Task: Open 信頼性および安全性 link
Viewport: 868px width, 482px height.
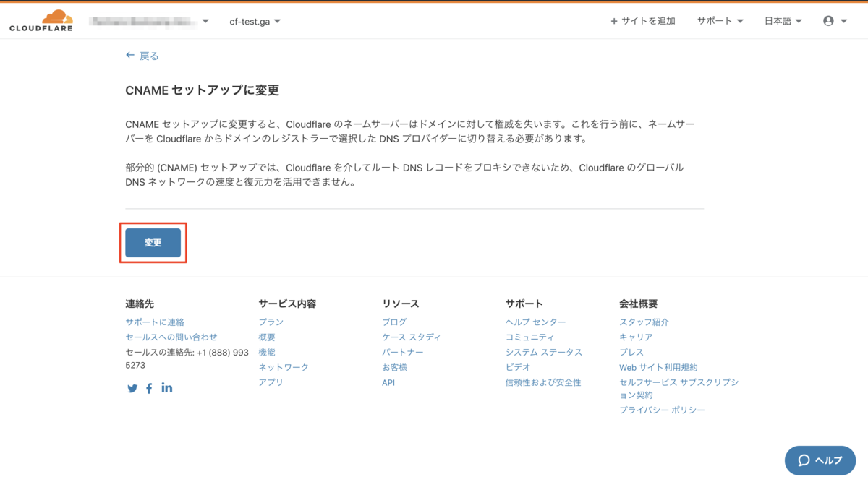Action: click(543, 383)
